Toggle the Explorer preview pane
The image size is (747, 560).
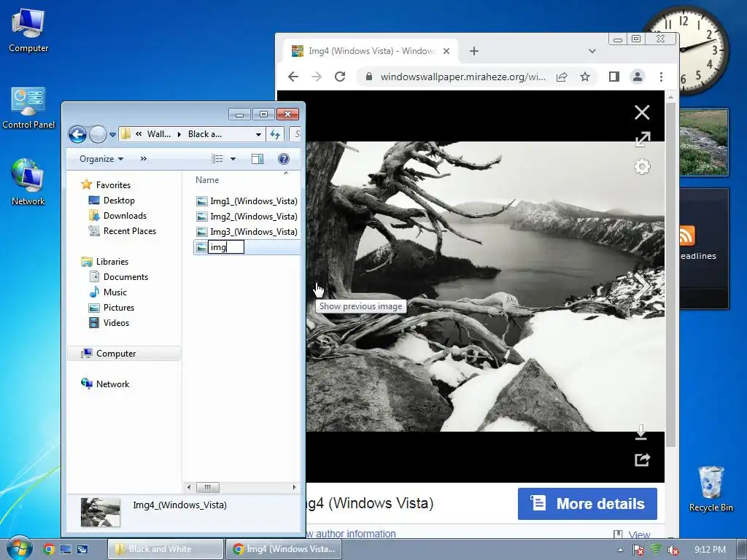click(258, 159)
